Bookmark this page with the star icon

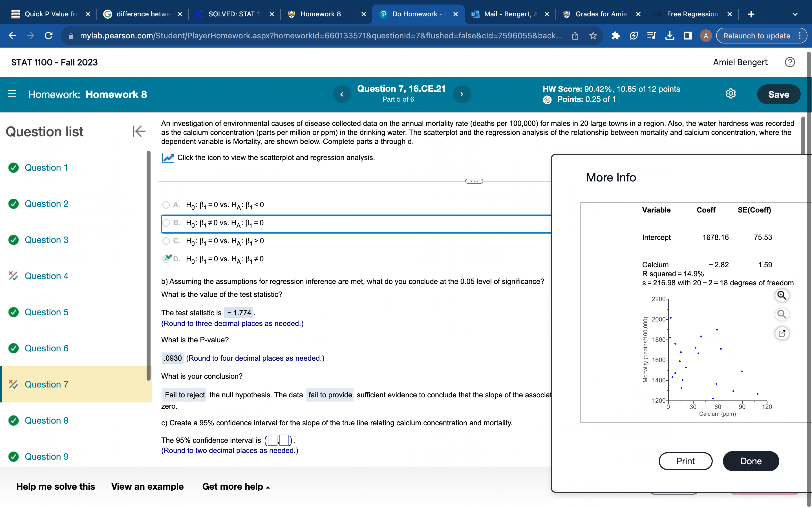tap(593, 36)
